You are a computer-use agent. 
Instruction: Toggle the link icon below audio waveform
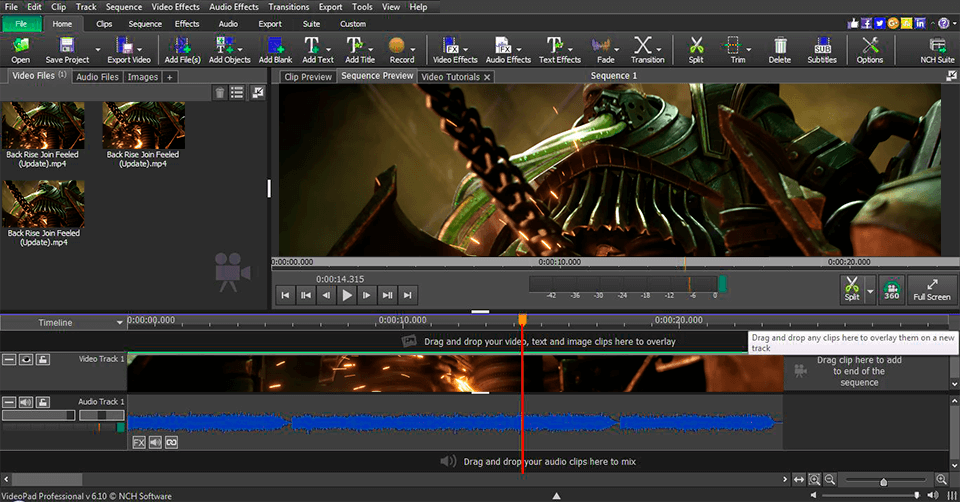pyautogui.click(x=171, y=442)
